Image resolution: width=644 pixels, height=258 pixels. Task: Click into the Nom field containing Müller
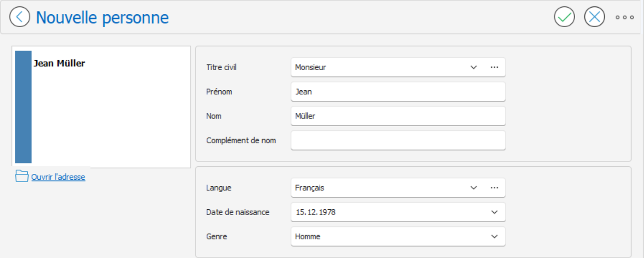[398, 116]
